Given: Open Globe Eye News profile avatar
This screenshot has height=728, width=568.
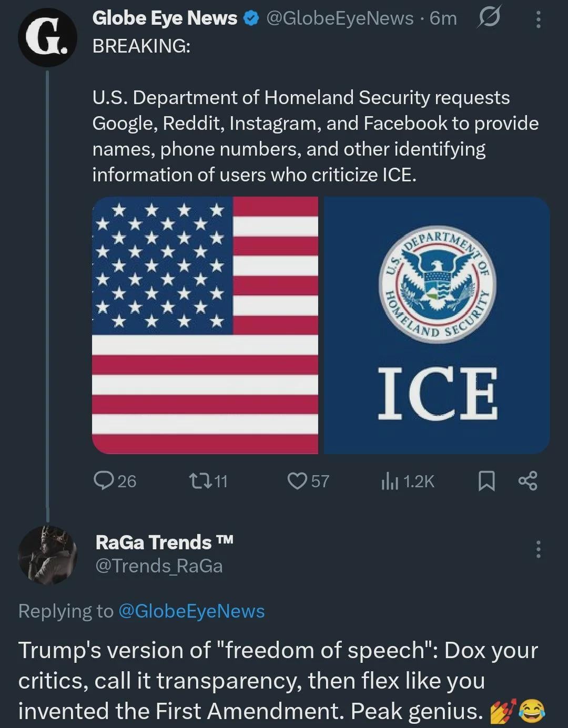Looking at the screenshot, I should coord(47,38).
